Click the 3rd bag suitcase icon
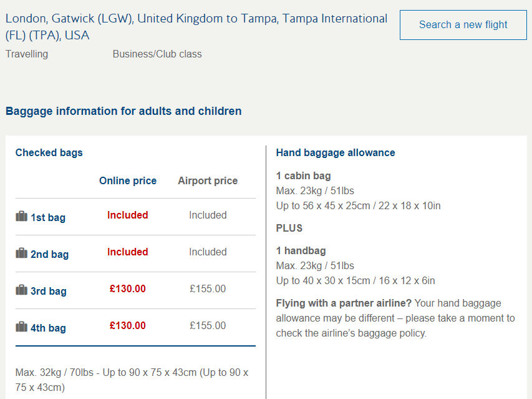 [x=21, y=290]
